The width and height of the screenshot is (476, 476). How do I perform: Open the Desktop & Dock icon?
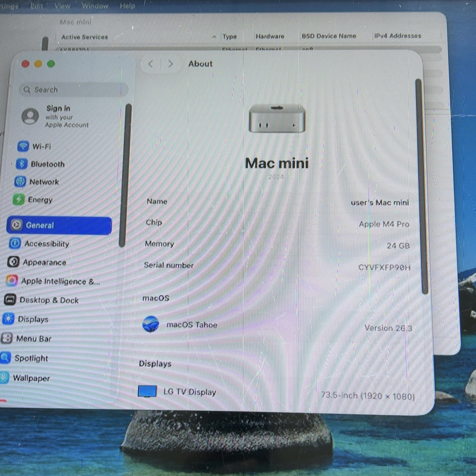pyautogui.click(x=10, y=300)
